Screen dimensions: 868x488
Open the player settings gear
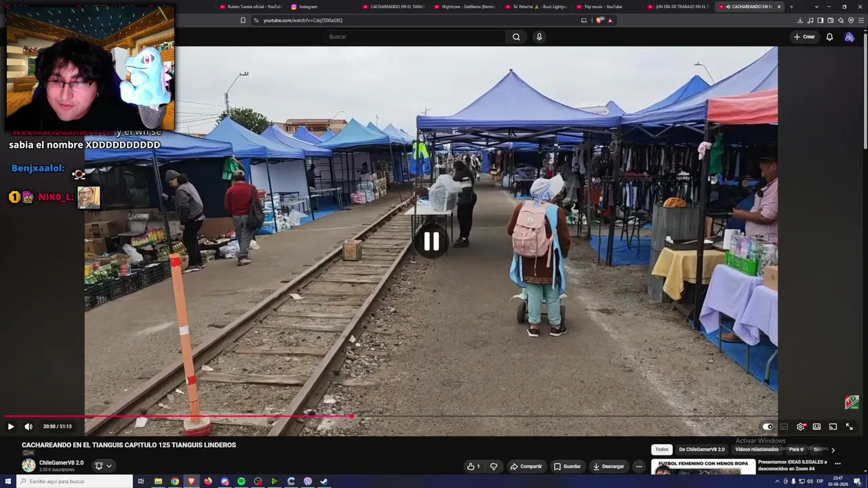pos(800,427)
